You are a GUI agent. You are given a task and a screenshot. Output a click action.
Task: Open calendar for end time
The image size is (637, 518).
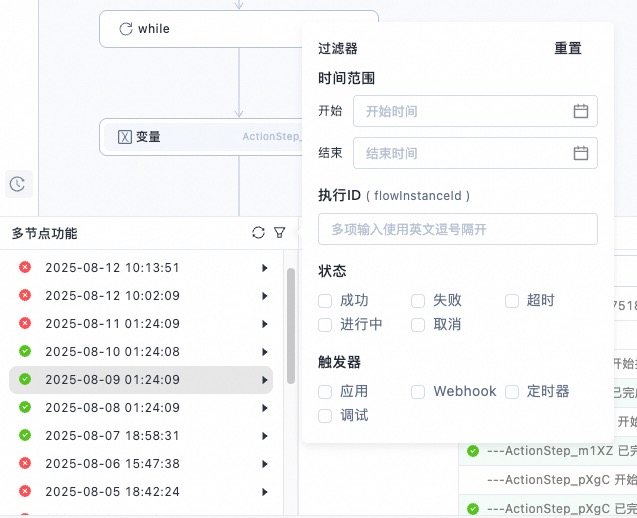coord(581,153)
